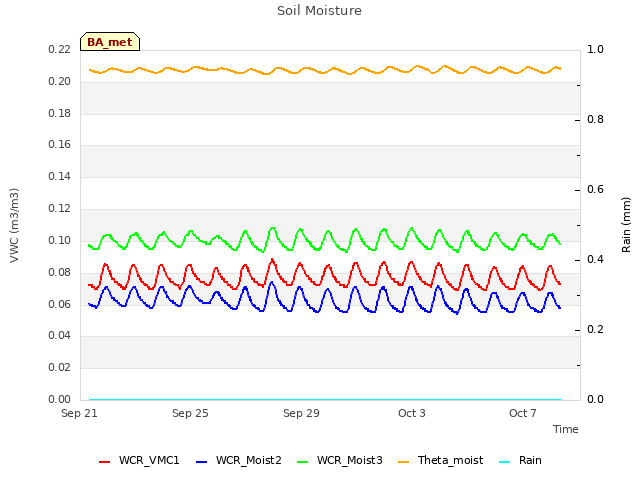Click the 0.10 VWC axis value

click(60, 240)
